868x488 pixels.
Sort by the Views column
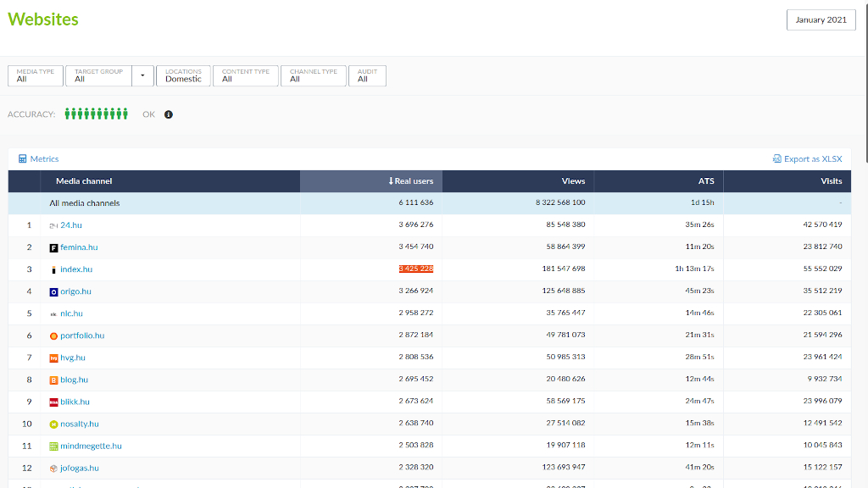[x=518, y=181]
